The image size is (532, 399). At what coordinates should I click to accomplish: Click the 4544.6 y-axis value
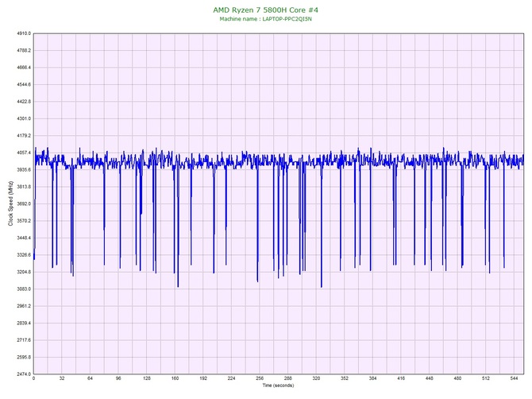pos(24,84)
